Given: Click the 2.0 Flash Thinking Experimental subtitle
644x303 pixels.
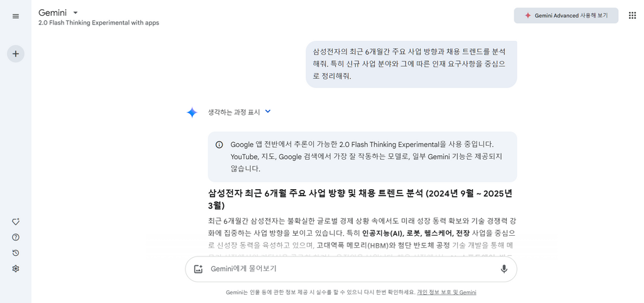Looking at the screenshot, I should click(x=99, y=23).
